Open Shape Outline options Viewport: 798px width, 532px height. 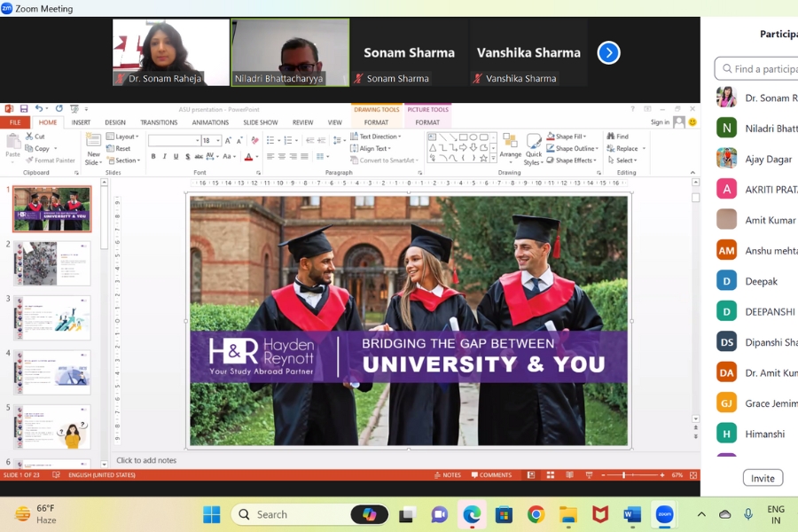573,149
